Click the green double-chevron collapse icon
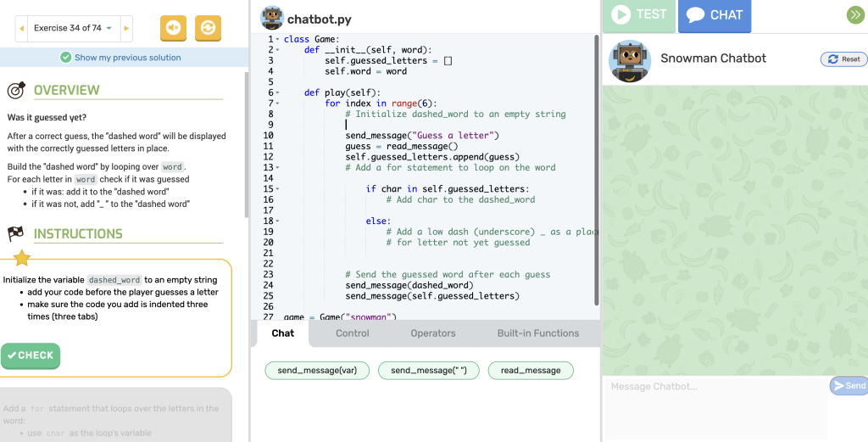Screen dimensions: 868x442 point(854,14)
